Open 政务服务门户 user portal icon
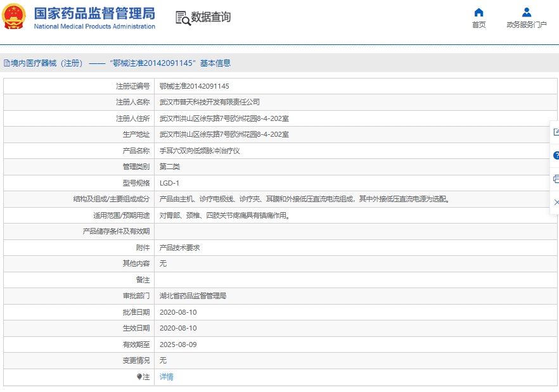 point(527,13)
